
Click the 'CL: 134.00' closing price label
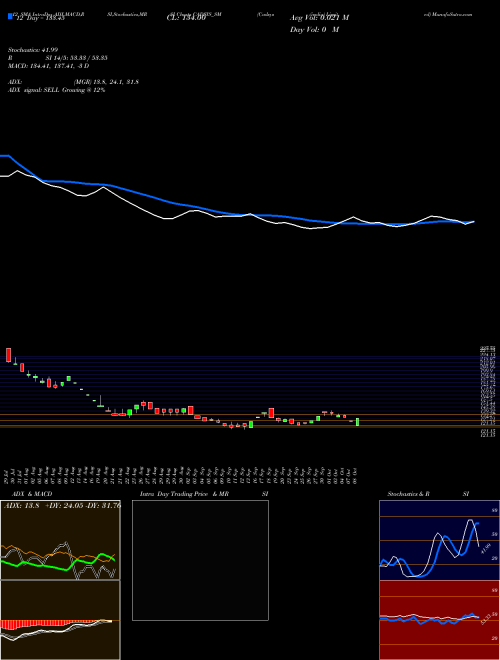pyautogui.click(x=186, y=18)
